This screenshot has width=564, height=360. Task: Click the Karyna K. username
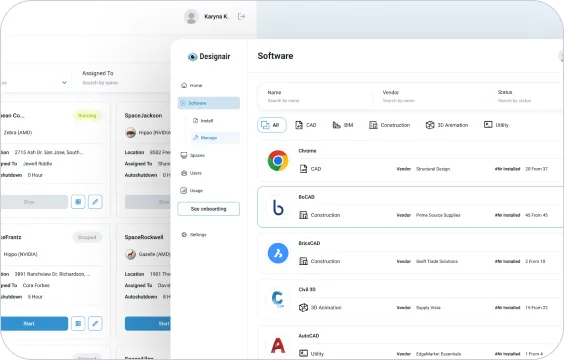tap(216, 17)
